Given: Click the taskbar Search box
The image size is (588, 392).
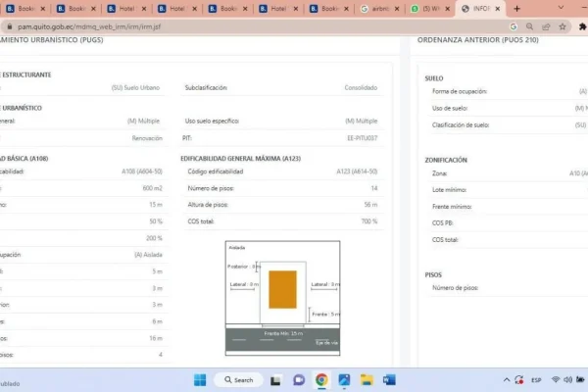Looking at the screenshot, I should pyautogui.click(x=238, y=379).
